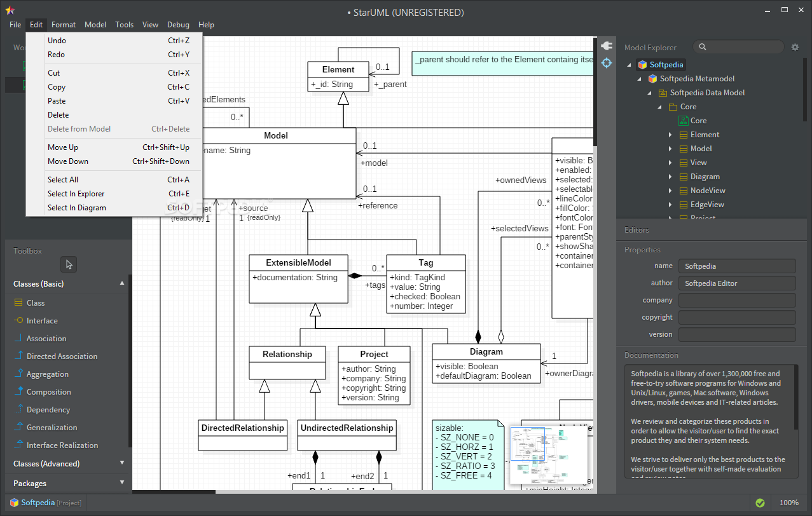Viewport: 812px width, 516px height.
Task: Choose Select In Diagram
Action: point(114,208)
